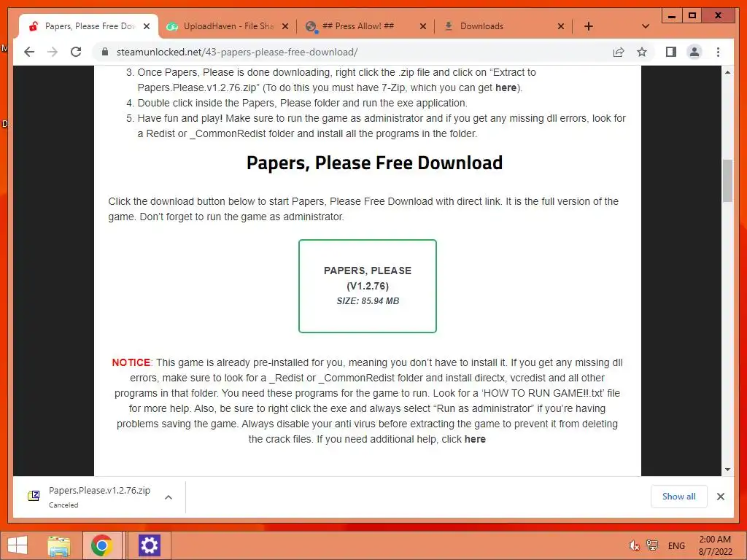The image size is (747, 560).
Task: Close the downloads shelf
Action: (x=720, y=497)
